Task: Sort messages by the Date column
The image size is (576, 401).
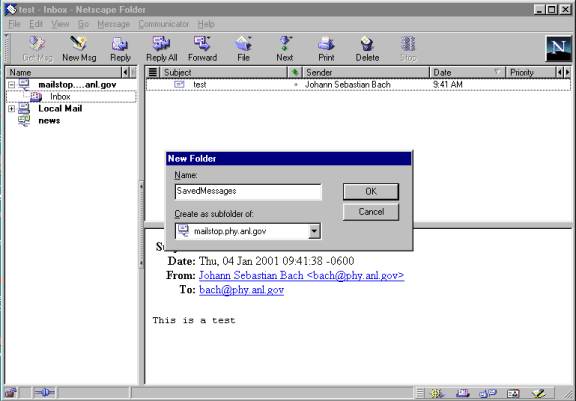Action: coord(467,72)
